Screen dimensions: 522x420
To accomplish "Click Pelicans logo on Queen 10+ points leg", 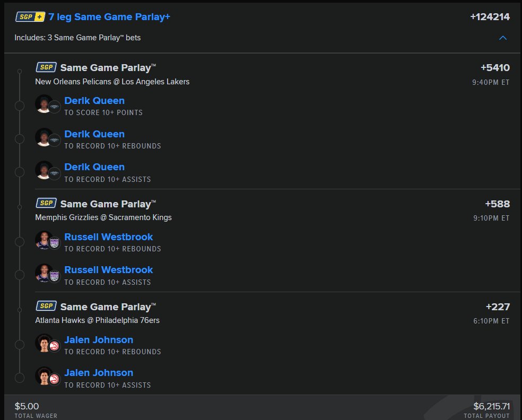I will click(x=54, y=107).
